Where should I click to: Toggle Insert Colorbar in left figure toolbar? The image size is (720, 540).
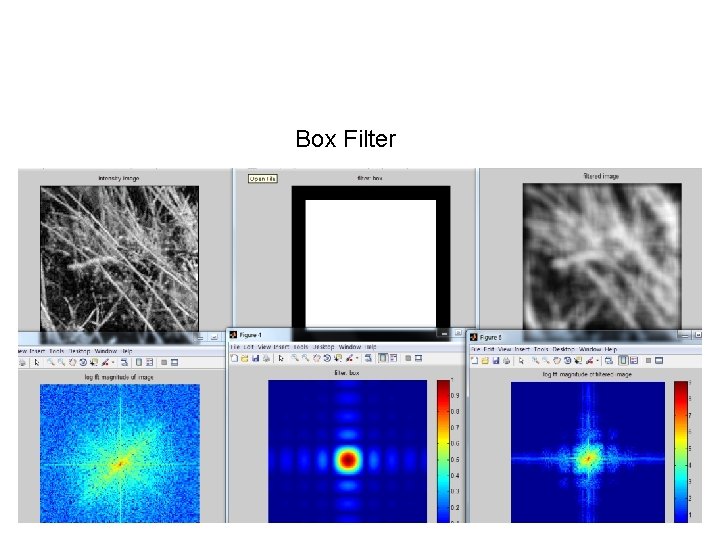(x=139, y=363)
